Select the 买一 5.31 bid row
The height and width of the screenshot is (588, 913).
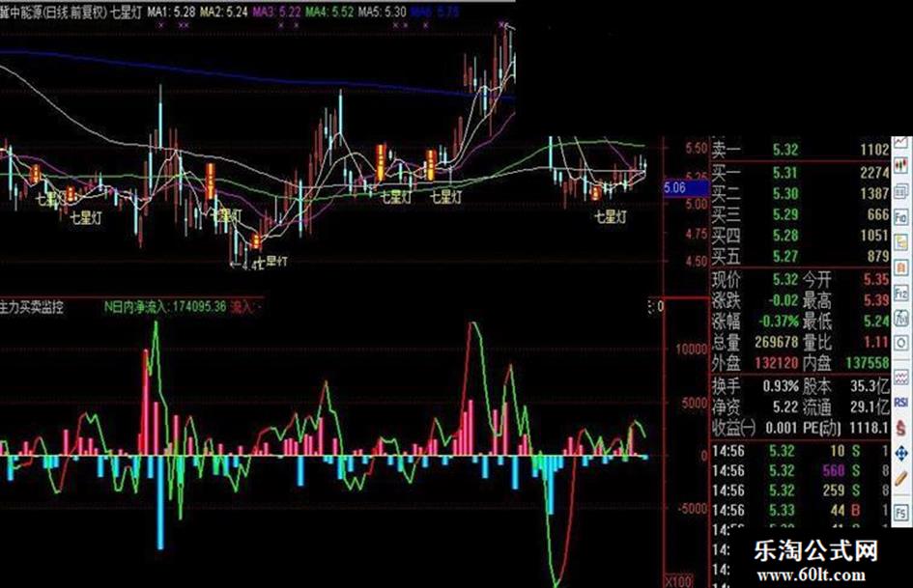tap(800, 172)
